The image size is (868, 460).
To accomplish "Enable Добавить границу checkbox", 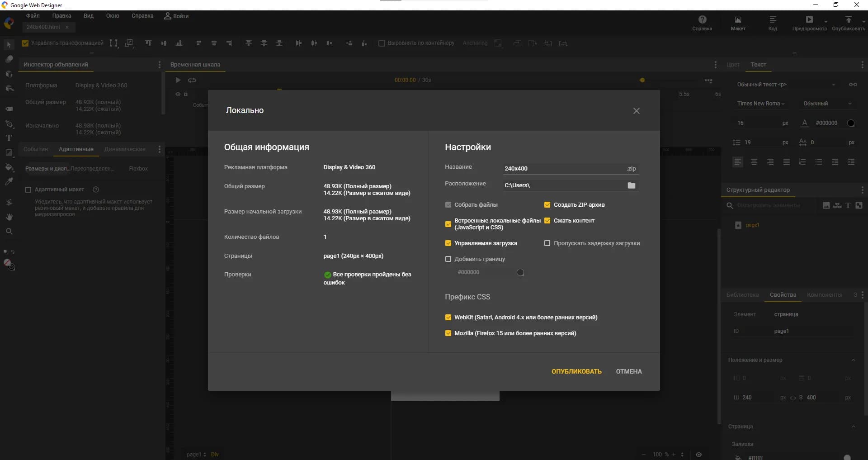I will coord(448,259).
